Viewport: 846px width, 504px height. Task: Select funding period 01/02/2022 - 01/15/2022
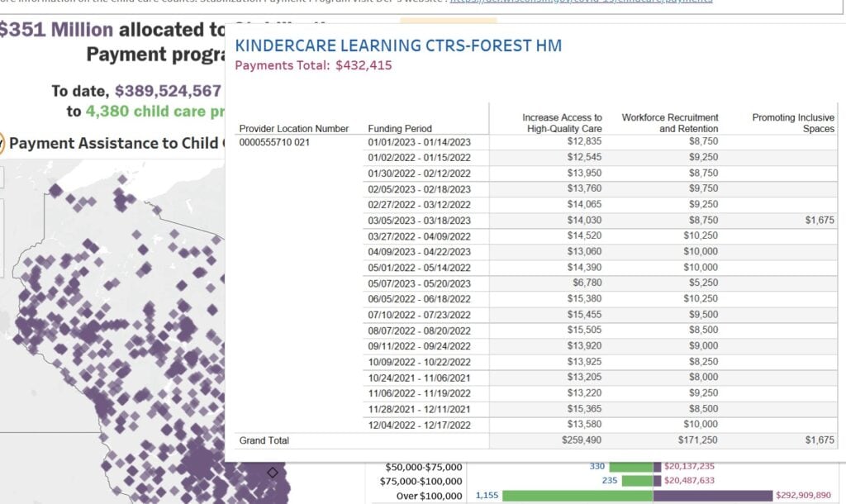pos(419,158)
